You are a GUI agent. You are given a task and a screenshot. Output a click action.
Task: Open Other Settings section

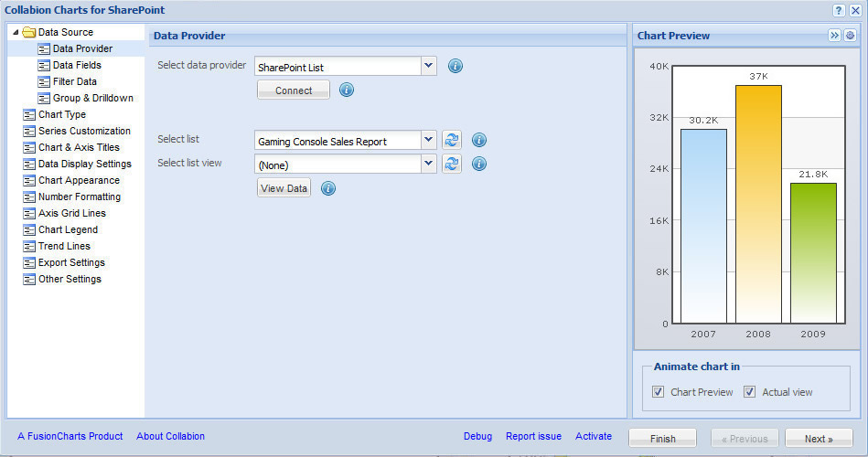tap(70, 279)
